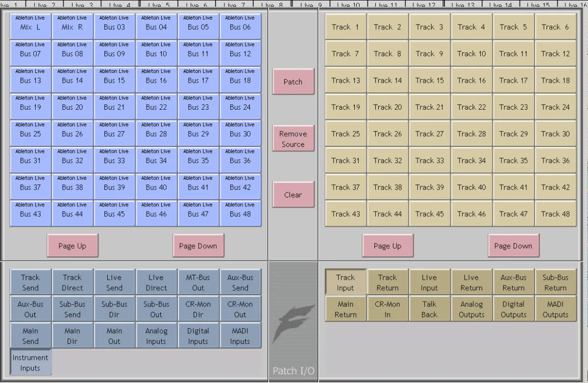Open Analog Outputs destinations
The width and height of the screenshot is (588, 383).
coord(471,309)
